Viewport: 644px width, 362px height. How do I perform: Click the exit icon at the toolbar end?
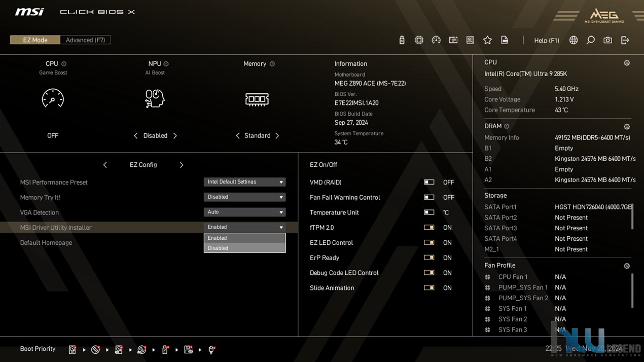click(x=625, y=40)
